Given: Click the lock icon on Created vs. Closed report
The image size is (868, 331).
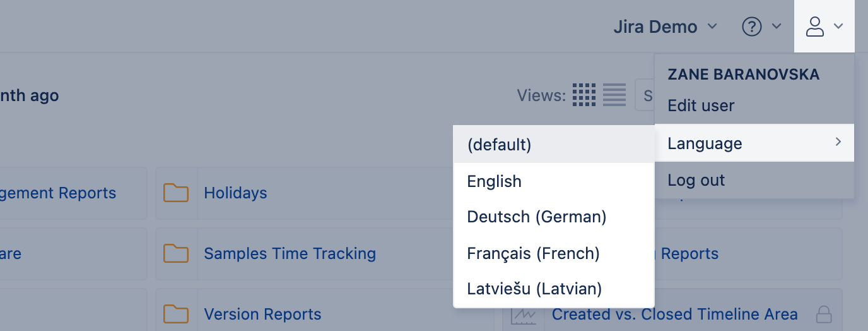Looking at the screenshot, I should pyautogui.click(x=823, y=314).
